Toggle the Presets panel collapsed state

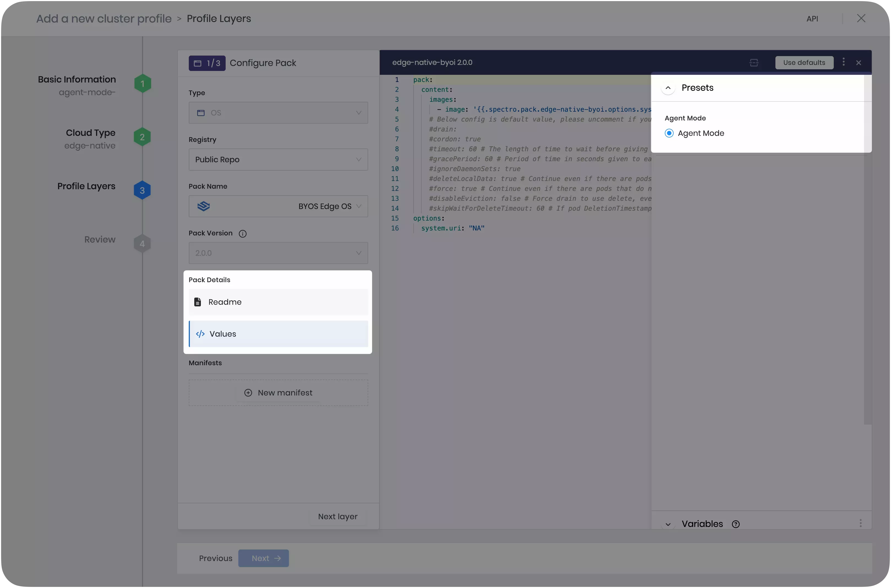pos(668,87)
